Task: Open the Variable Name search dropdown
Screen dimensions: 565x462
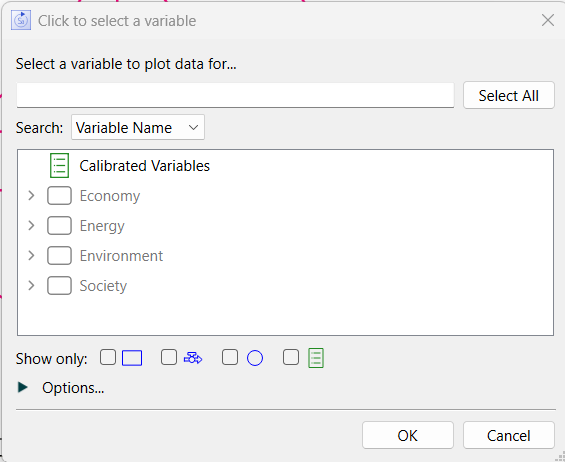Action: point(138,127)
